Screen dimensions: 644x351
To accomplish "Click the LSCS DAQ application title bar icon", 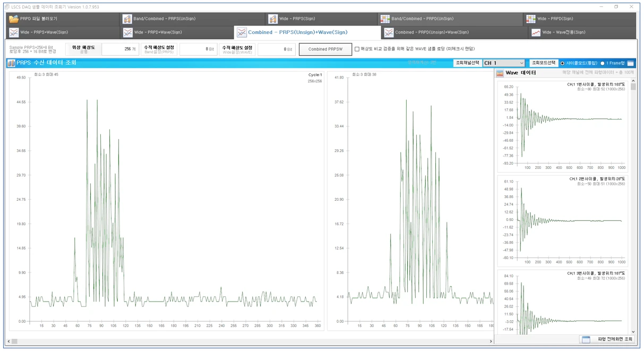I will coord(7,7).
